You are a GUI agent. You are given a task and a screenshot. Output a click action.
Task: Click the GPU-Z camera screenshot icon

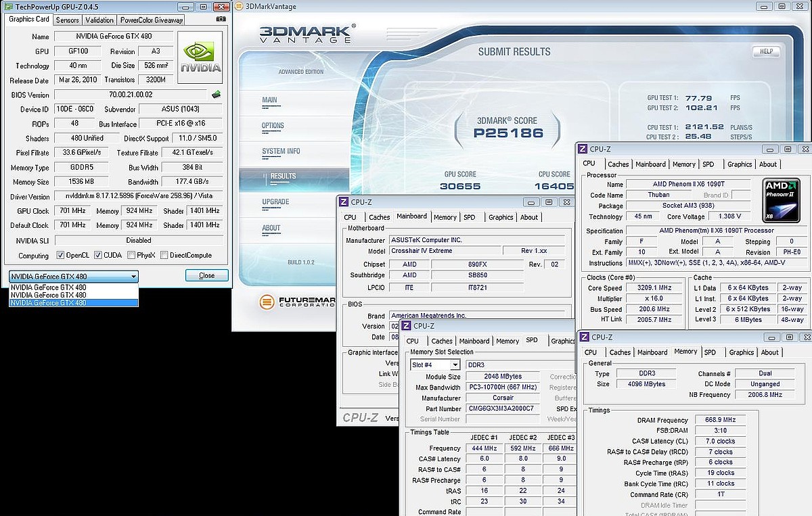221,20
